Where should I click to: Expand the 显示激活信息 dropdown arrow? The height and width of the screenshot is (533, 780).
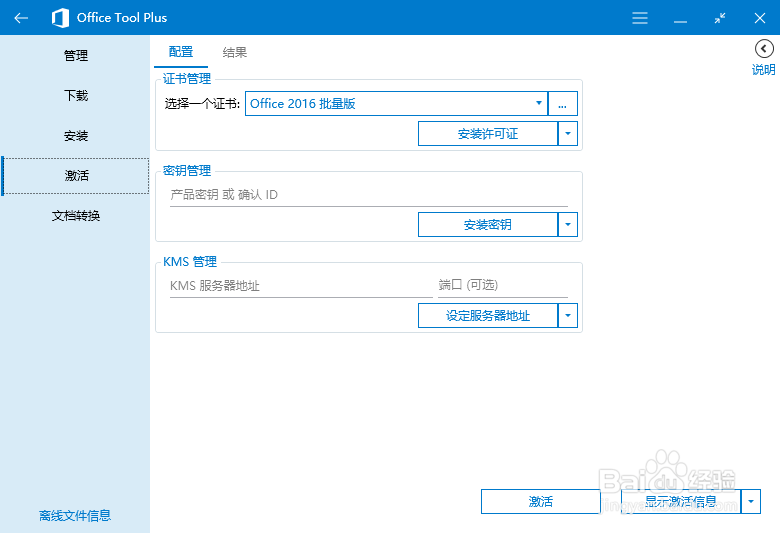[751, 502]
